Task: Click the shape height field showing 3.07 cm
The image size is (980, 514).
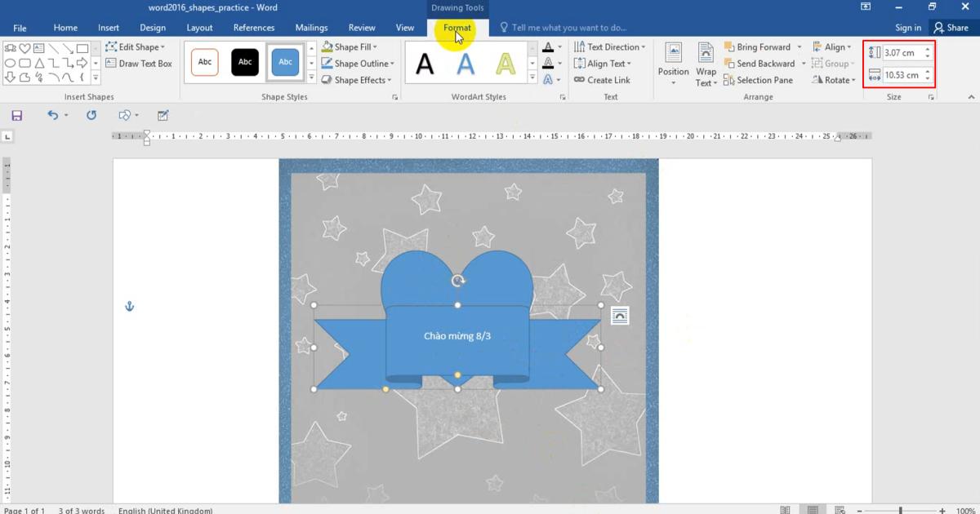Action: click(902, 53)
